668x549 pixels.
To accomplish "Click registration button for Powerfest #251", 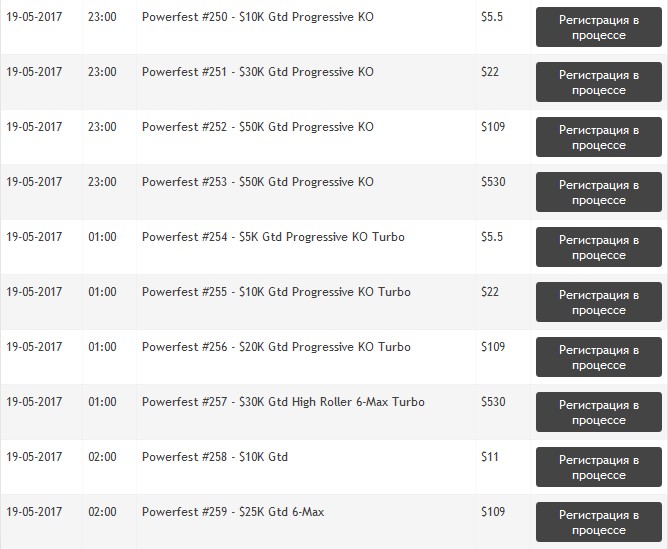I will [x=599, y=82].
